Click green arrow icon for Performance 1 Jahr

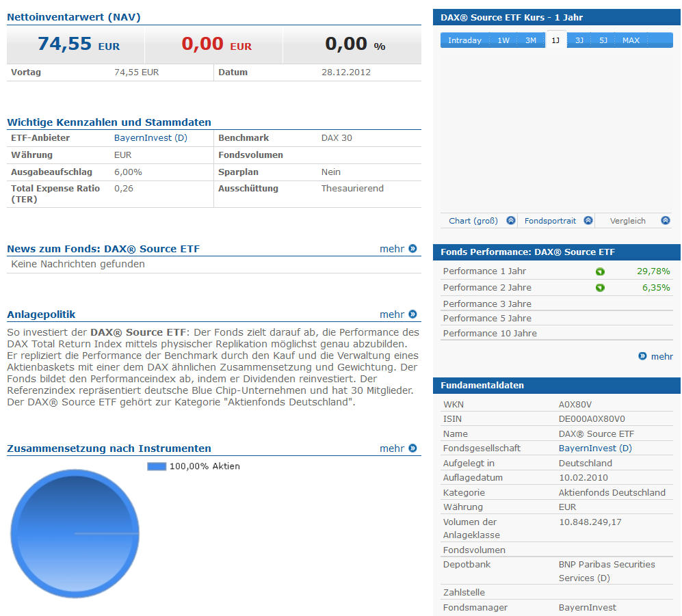pos(600,271)
